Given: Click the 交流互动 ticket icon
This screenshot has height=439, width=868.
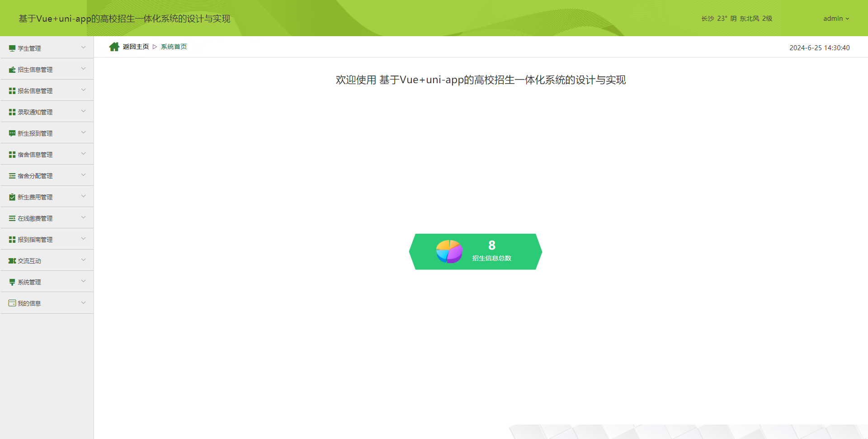Looking at the screenshot, I should click(12, 260).
